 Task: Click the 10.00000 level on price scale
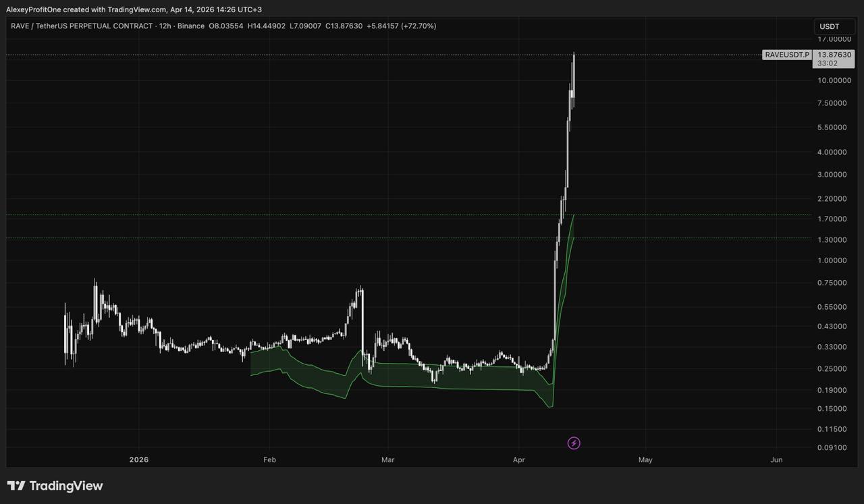[x=834, y=81]
